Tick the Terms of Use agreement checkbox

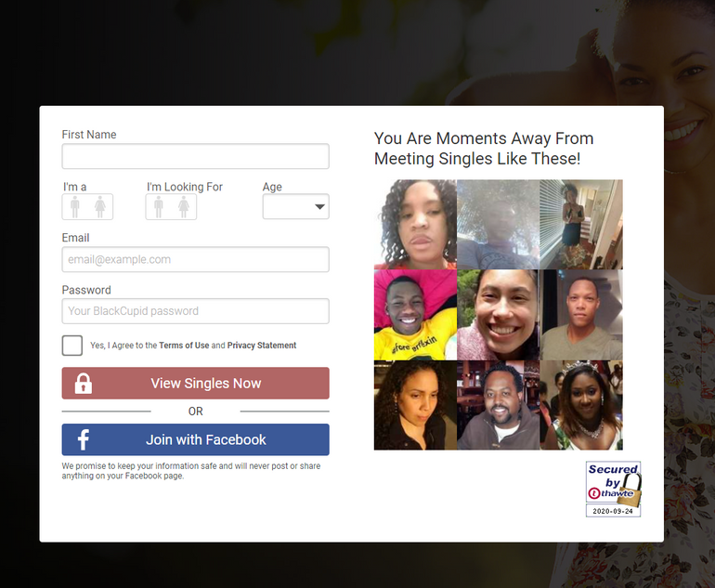point(72,346)
